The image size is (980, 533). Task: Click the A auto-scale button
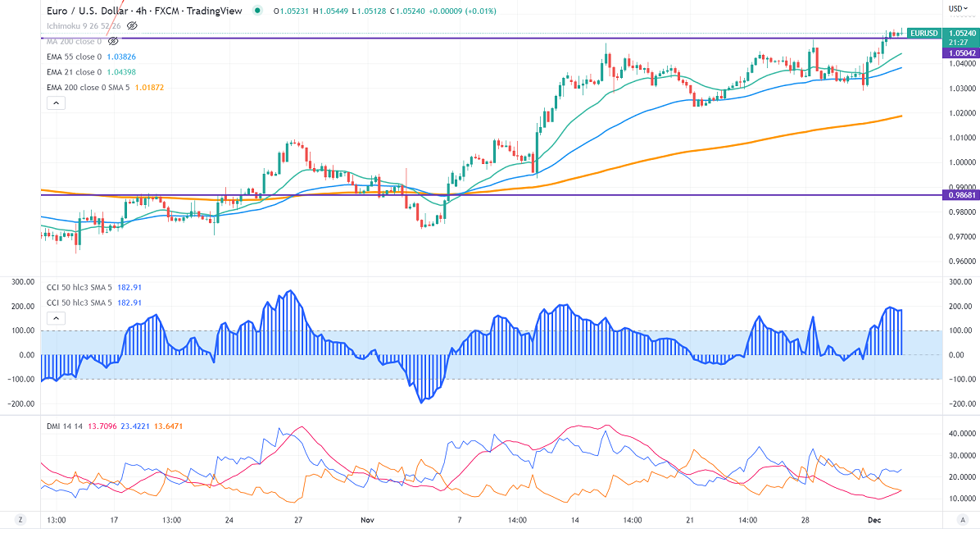[x=962, y=520]
